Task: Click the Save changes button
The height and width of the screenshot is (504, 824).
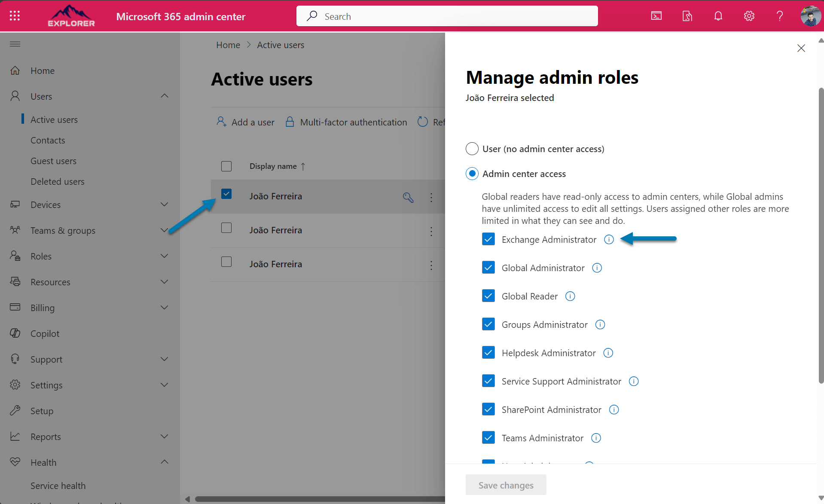Action: (x=506, y=485)
